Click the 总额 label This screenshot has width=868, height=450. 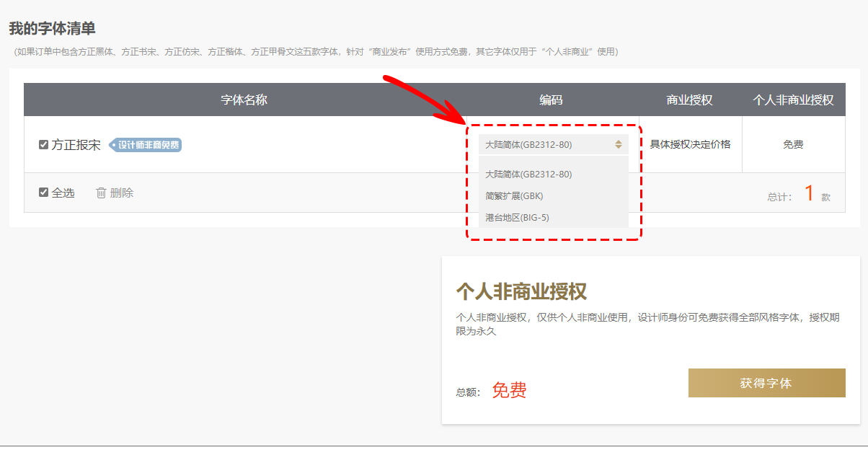click(468, 392)
